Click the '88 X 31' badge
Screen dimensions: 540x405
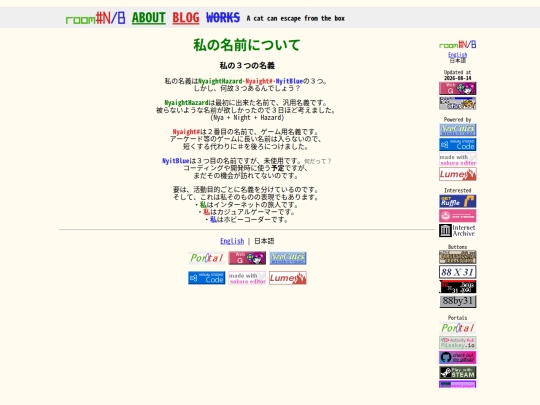[457, 272]
